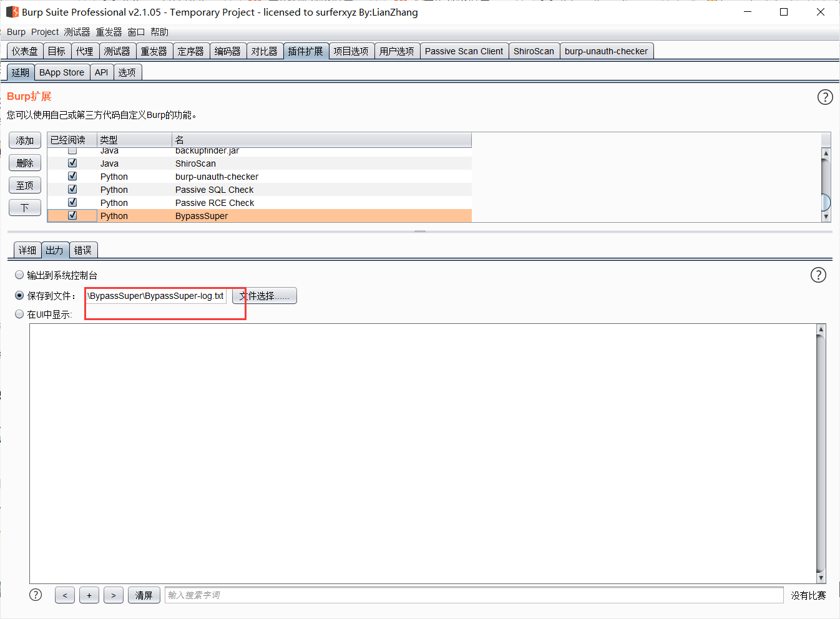Switch to the 用户选项 tab

pyautogui.click(x=397, y=51)
